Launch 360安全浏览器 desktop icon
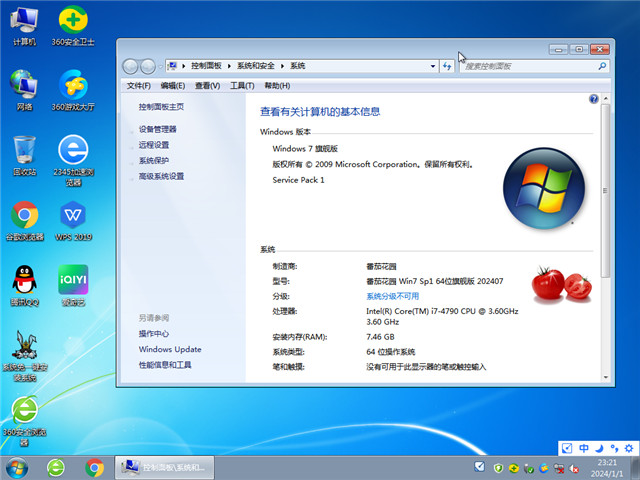Viewport: 640px width, 480px height. click(24, 421)
